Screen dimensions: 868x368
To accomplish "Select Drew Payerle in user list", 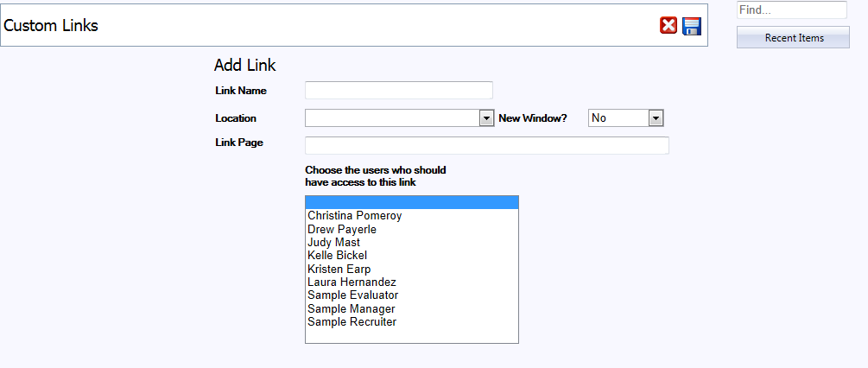I will [342, 230].
